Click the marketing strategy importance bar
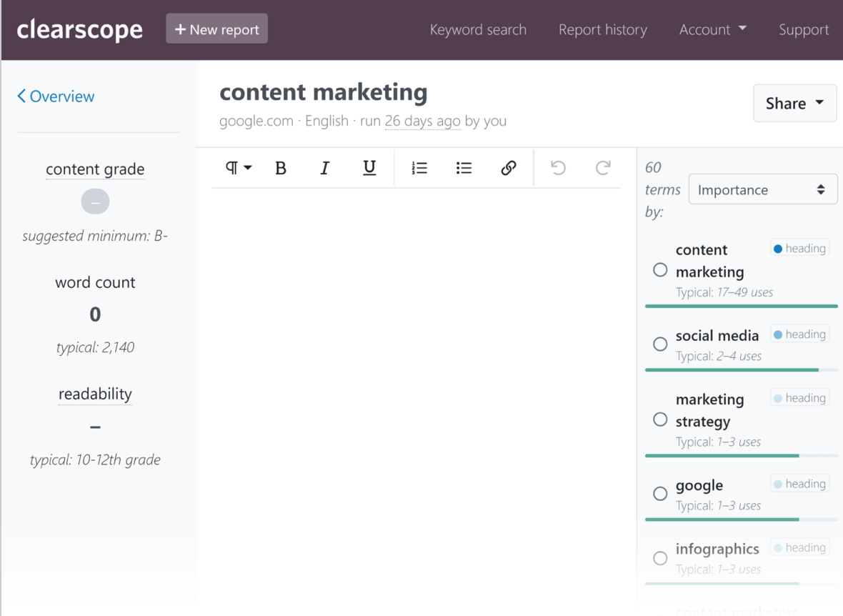This screenshot has height=616, width=843. coord(722,455)
